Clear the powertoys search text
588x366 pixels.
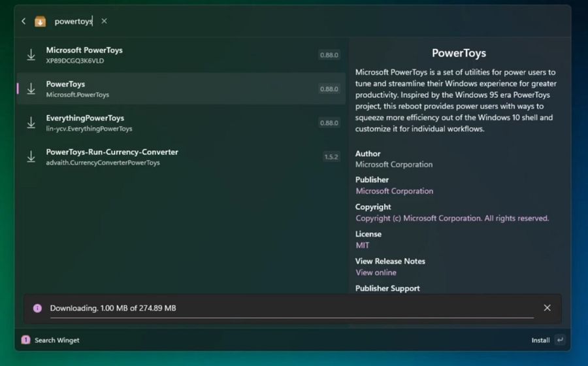tap(105, 21)
